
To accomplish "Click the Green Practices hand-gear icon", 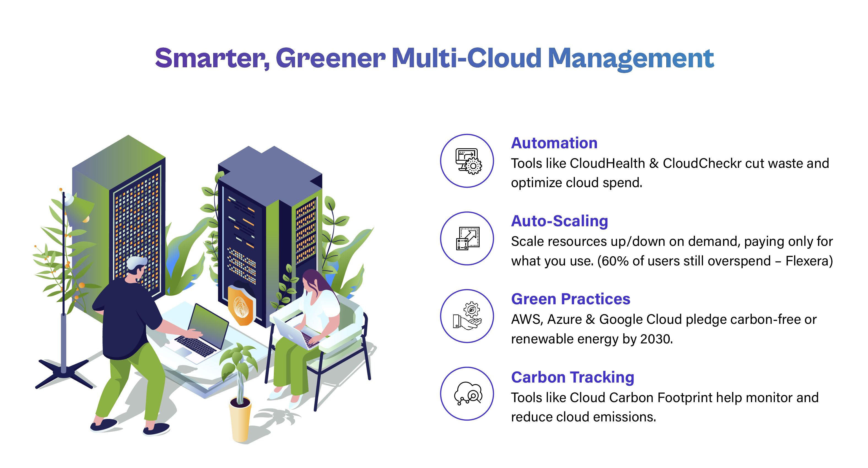I will (x=467, y=316).
